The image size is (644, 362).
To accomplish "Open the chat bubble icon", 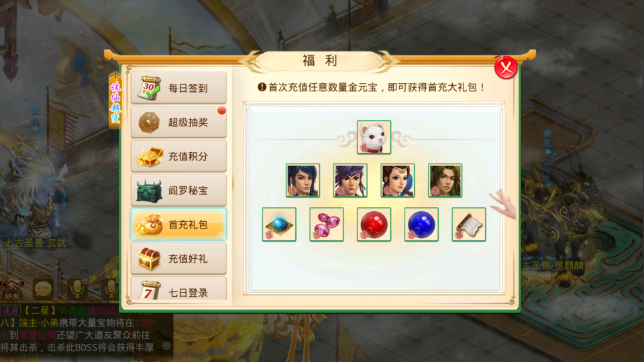I will [43, 289].
